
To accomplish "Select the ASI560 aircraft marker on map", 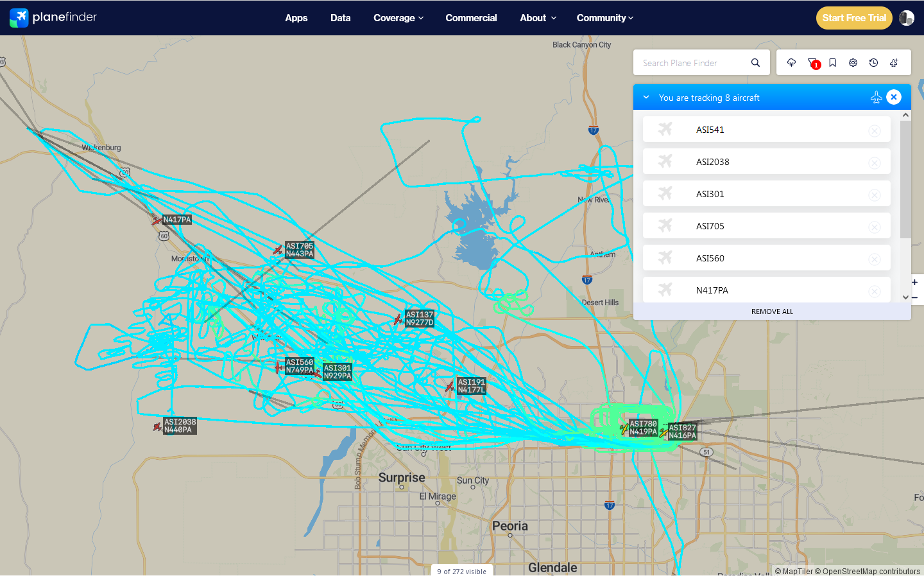I will (x=278, y=367).
